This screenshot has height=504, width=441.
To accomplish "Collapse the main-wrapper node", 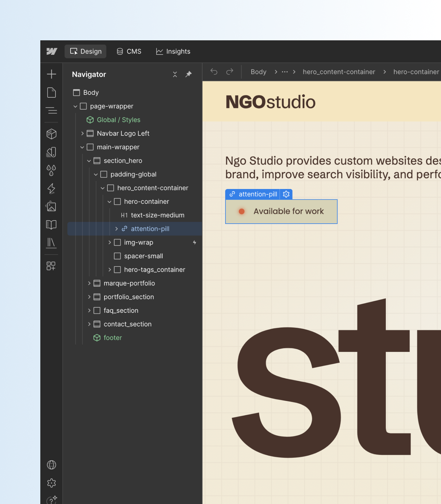I will coord(82,147).
